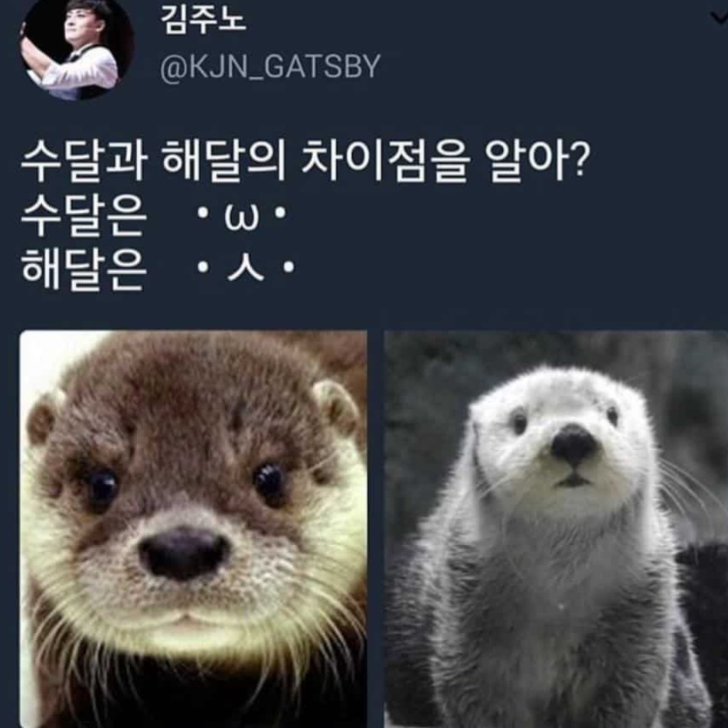Click the display name 김주노
Screen dimensions: 728x728
[203, 20]
